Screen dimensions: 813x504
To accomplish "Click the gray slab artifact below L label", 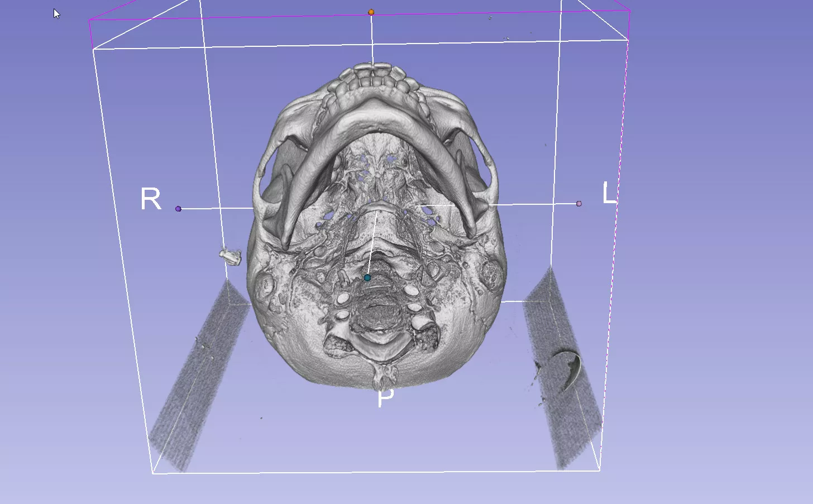I will pyautogui.click(x=564, y=368).
